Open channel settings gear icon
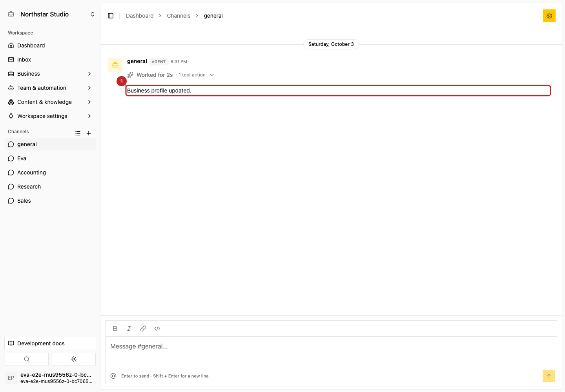The image size is (565, 392). (549, 16)
